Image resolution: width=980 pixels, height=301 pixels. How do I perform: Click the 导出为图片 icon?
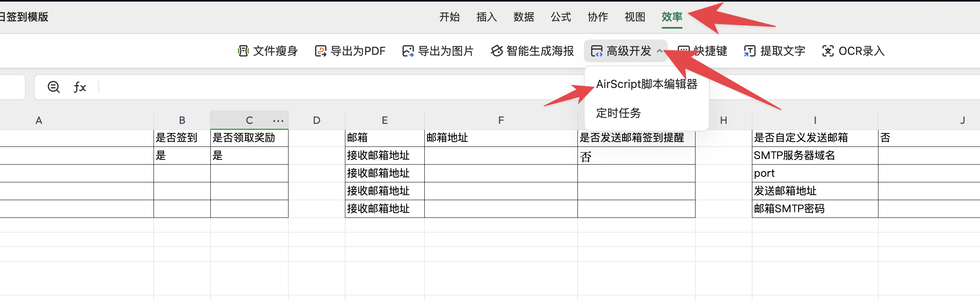[408, 51]
